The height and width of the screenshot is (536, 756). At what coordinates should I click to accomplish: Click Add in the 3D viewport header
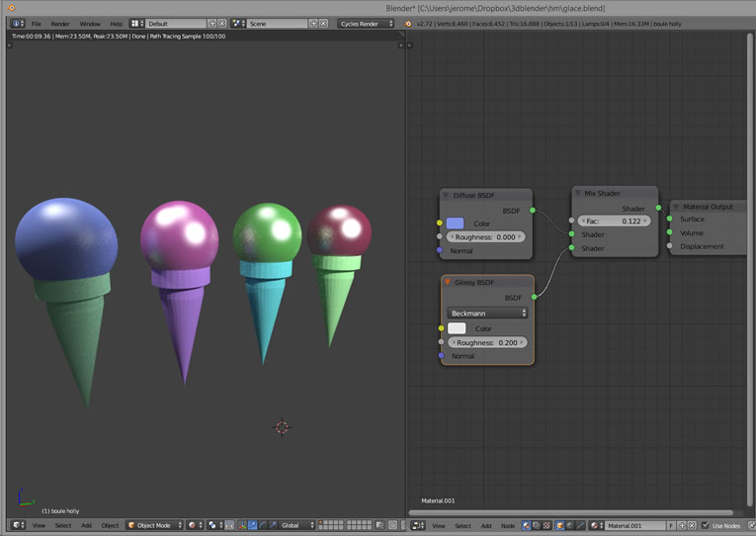coord(87,525)
